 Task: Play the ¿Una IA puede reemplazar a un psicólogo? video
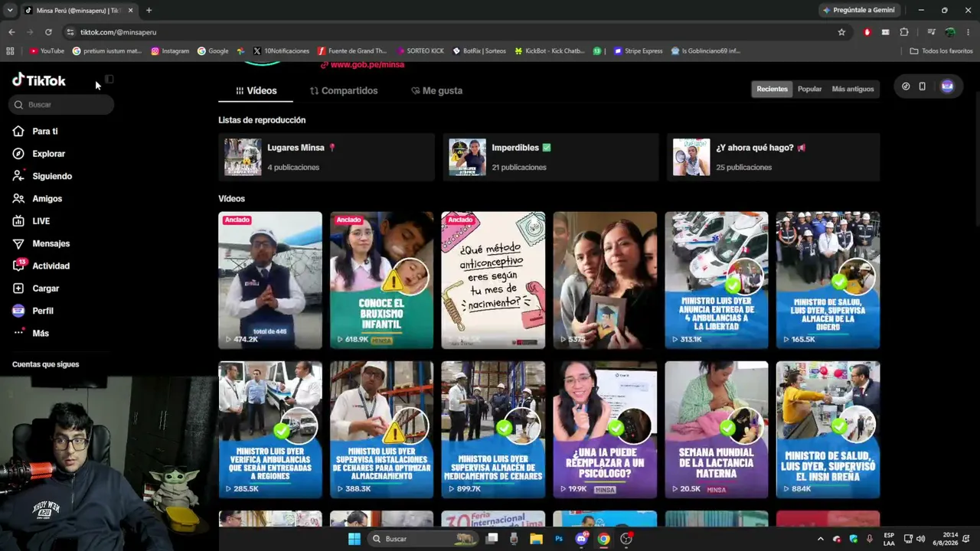pos(605,430)
